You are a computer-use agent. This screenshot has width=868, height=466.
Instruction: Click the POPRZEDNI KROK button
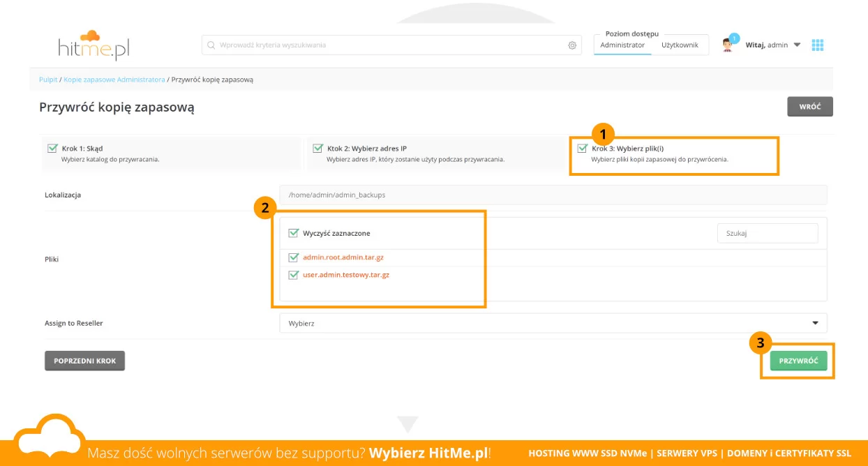pos(84,361)
